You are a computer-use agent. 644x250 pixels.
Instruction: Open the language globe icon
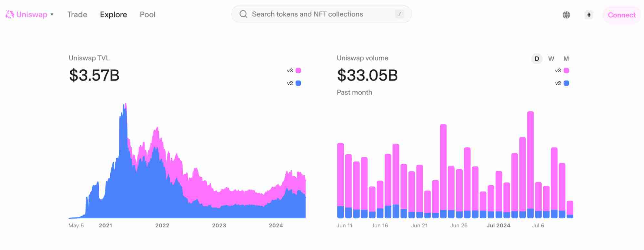[566, 15]
